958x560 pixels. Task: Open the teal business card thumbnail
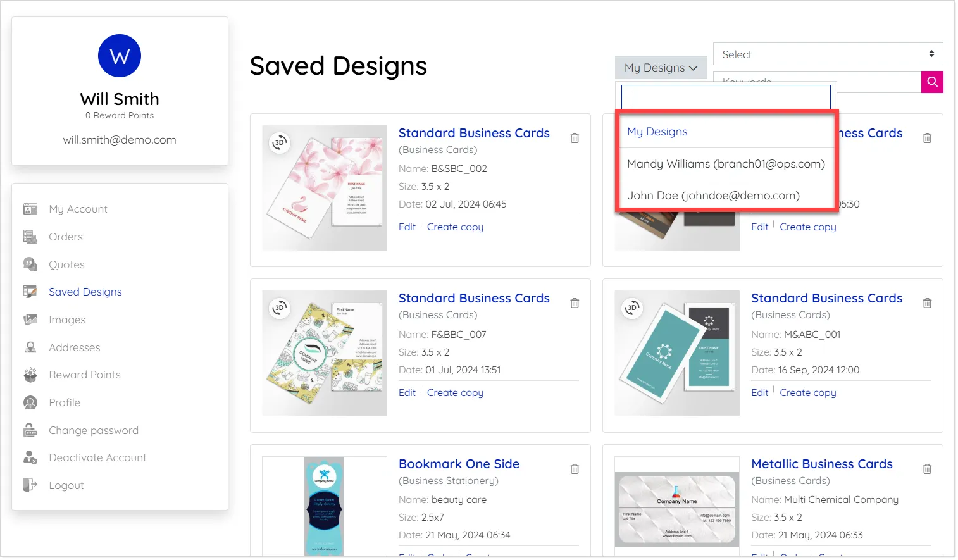coord(677,353)
